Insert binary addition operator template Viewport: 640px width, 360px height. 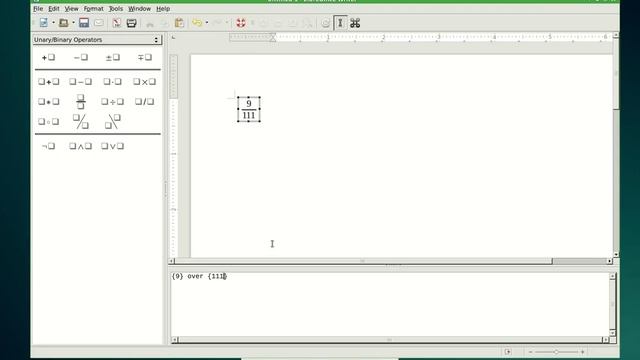click(x=49, y=82)
